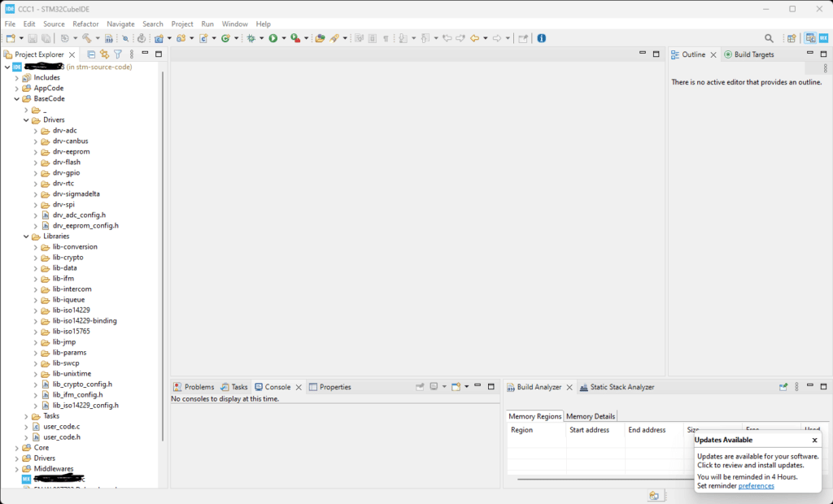
Task: Open the Run button dropdown arrow
Action: (x=284, y=38)
